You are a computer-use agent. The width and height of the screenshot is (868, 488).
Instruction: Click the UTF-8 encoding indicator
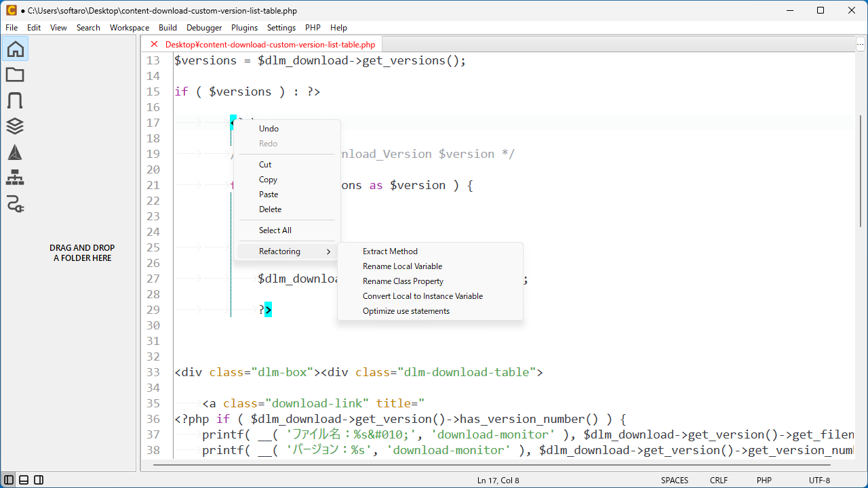[x=819, y=481]
